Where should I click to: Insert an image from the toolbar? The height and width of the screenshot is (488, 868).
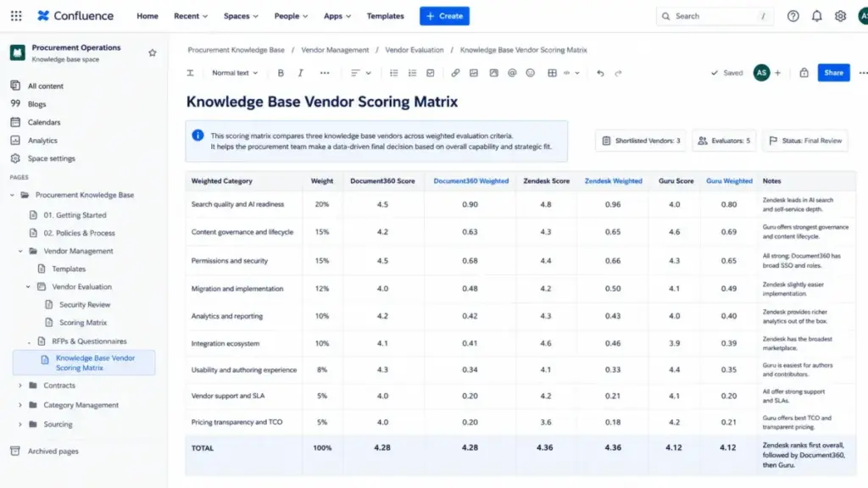[474, 73]
